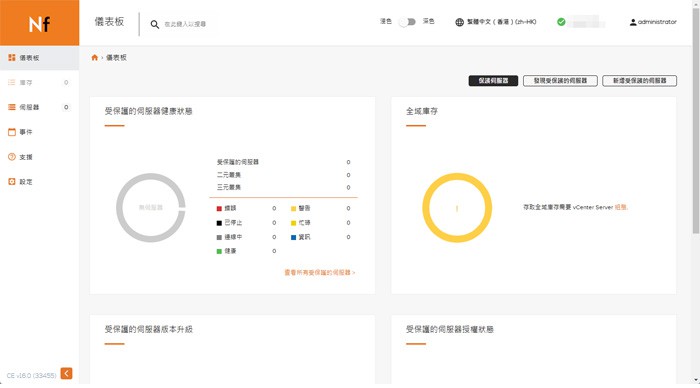Screen dimensions: 700x388
Task: Open the 設定 settings sidebar icon
Action: pyautogui.click(x=12, y=182)
